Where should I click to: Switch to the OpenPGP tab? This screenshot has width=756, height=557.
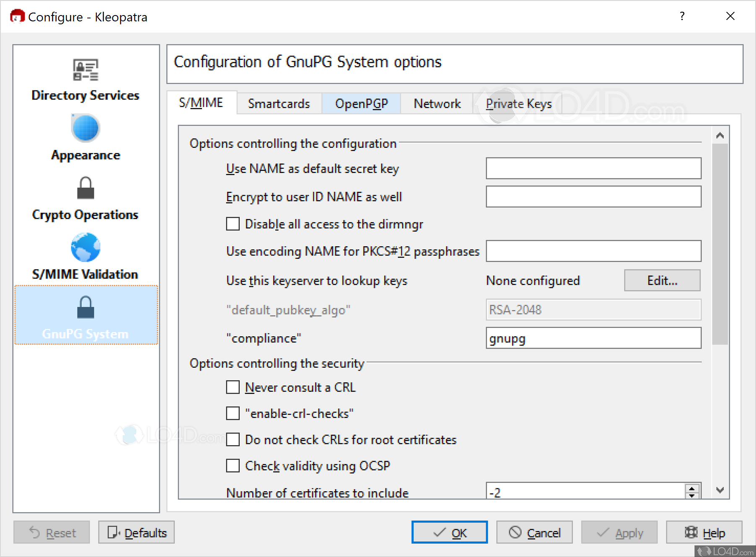pyautogui.click(x=361, y=103)
